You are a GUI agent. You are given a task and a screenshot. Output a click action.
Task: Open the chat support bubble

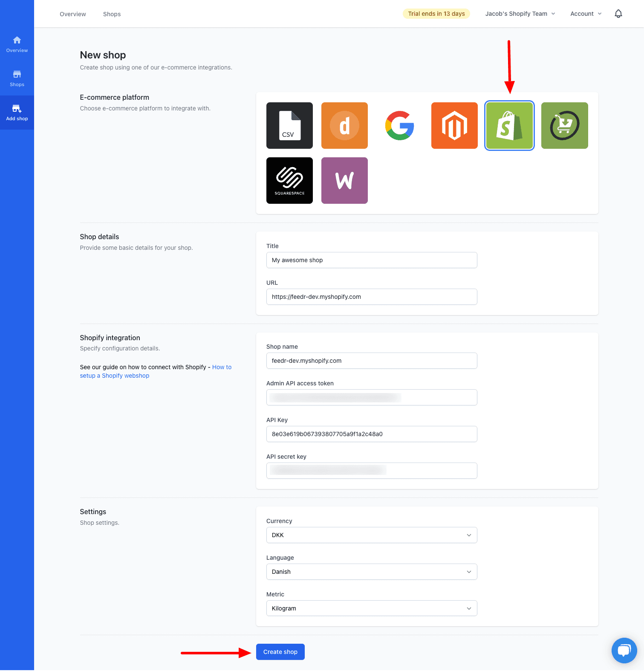[x=624, y=650]
